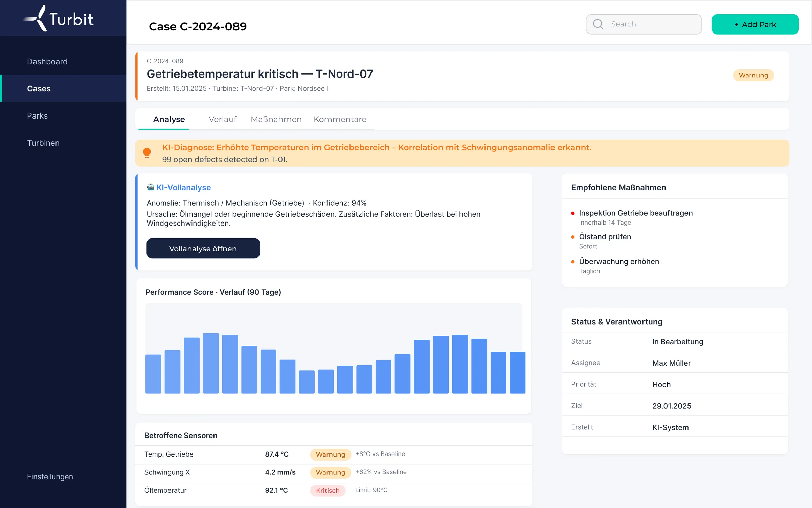The width and height of the screenshot is (812, 508).
Task: Switch to the Verlauf tab
Action: point(223,119)
